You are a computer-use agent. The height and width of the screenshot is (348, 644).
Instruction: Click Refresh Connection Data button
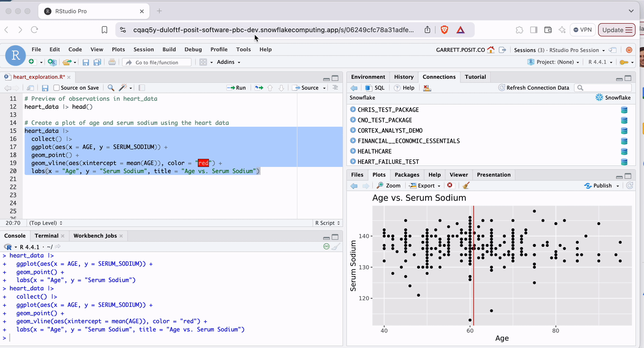[x=534, y=88]
